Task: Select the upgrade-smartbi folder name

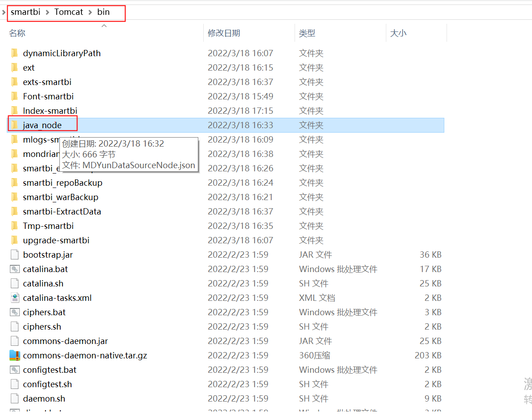Action: (56, 240)
